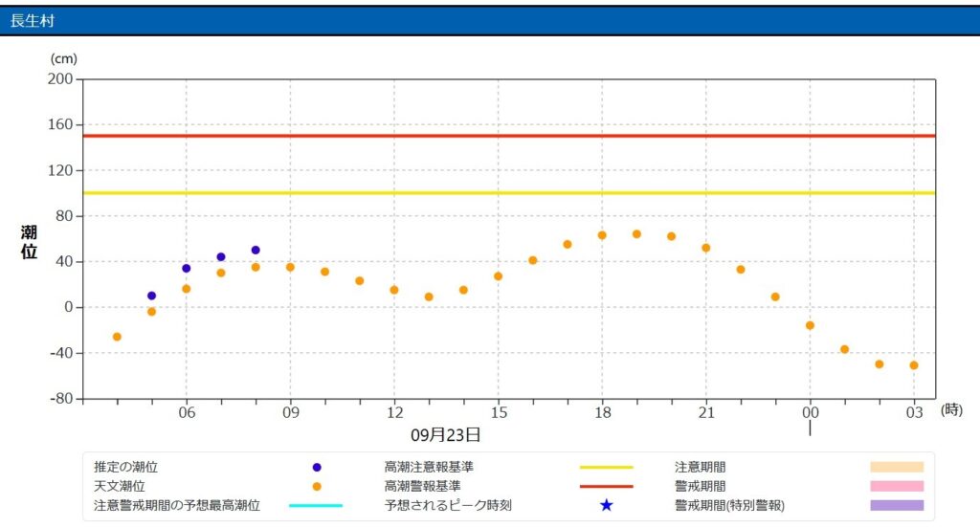Click the orange tide point at 19 o'clock peak

(x=636, y=234)
